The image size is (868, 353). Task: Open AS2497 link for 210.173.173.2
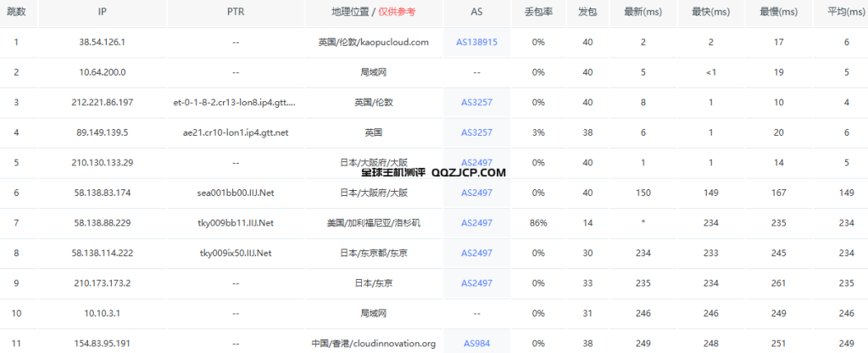click(x=476, y=283)
